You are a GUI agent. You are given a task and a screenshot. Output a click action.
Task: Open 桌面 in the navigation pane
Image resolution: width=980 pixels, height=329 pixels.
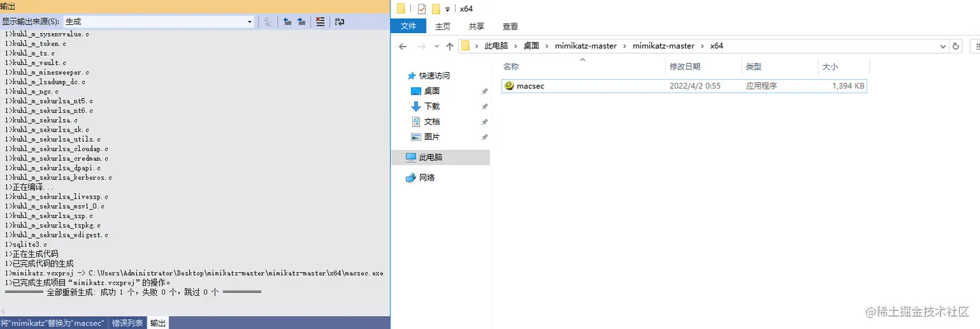click(432, 91)
